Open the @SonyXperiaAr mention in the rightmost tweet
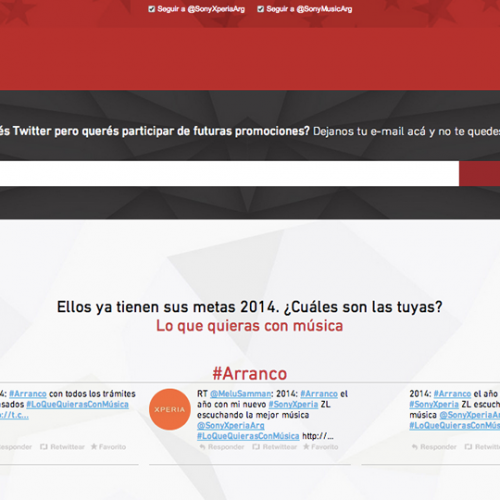Viewport: 500px width, 500px height. (470, 415)
